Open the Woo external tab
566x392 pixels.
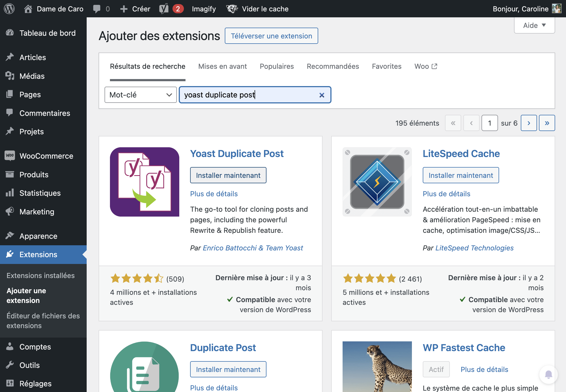426,66
